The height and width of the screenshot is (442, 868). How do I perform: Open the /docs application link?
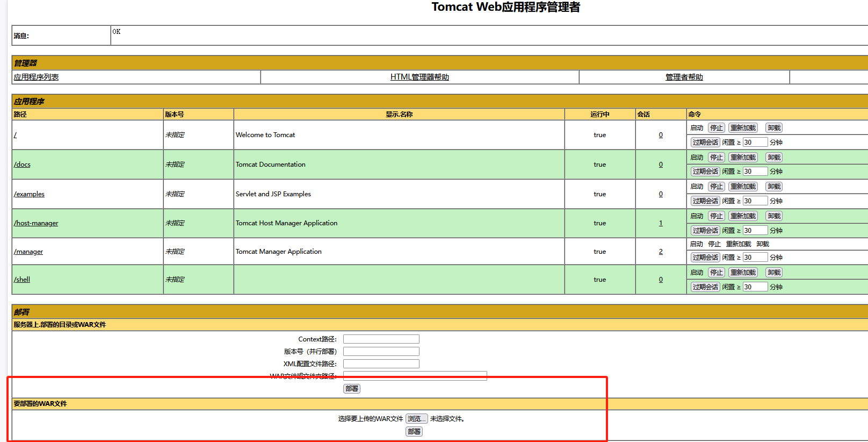(22, 165)
